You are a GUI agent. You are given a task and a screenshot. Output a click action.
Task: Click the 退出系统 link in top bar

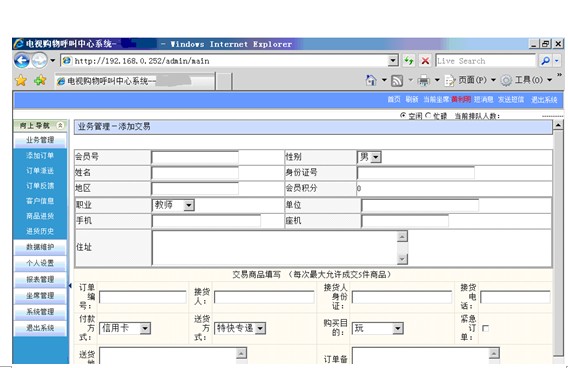pos(544,100)
